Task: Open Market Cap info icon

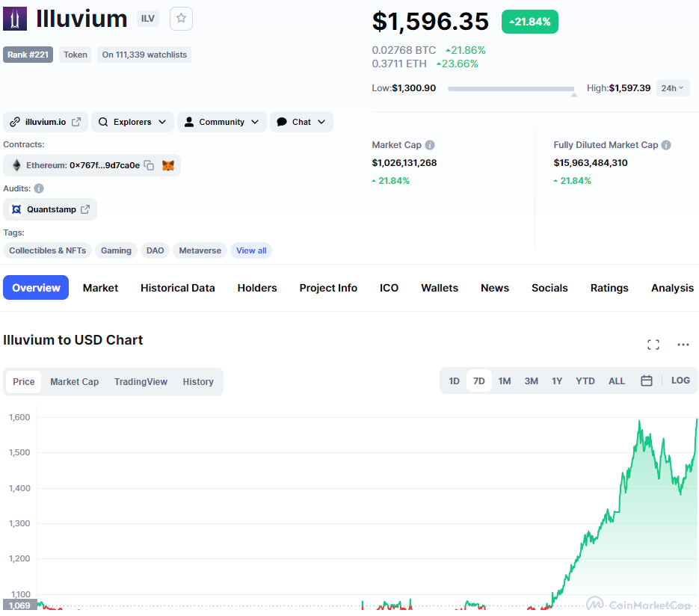Action: pyautogui.click(x=430, y=145)
